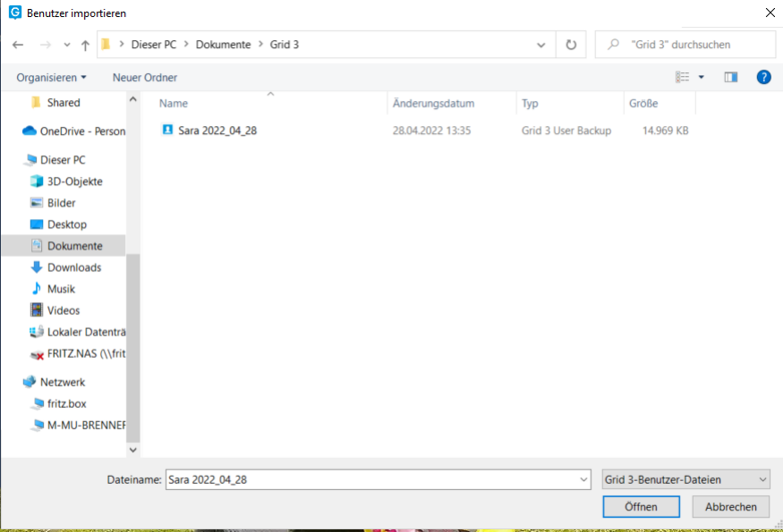Open the Shared folder in sidebar
The image size is (783, 532).
point(64,102)
